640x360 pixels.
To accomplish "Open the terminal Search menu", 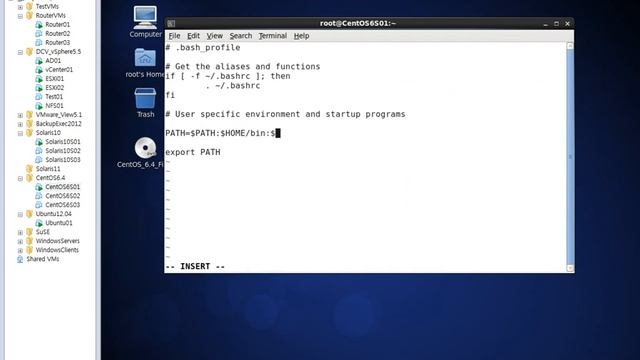I will point(240,36).
